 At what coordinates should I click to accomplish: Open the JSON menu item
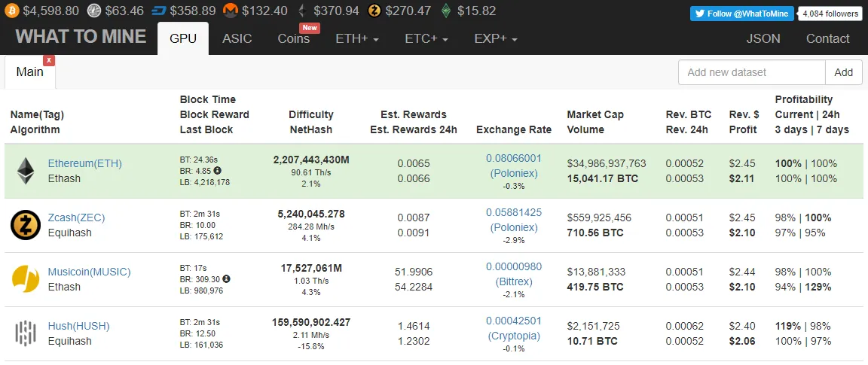763,38
